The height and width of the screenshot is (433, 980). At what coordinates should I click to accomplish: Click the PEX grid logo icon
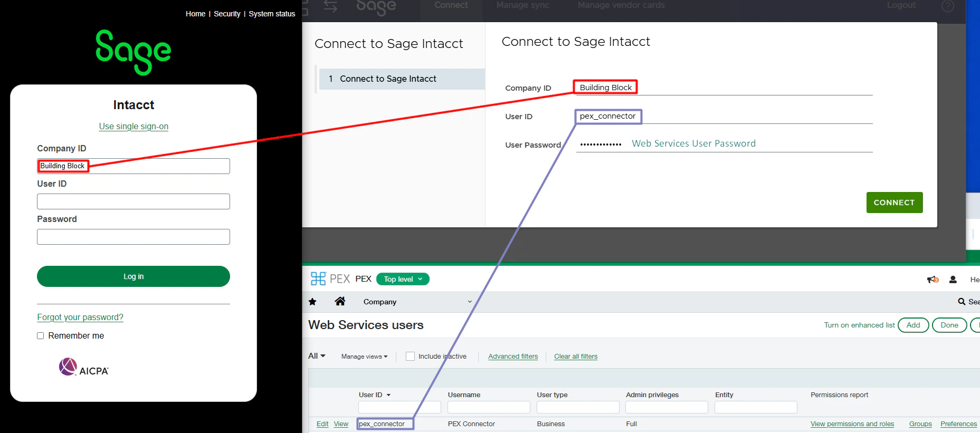318,278
